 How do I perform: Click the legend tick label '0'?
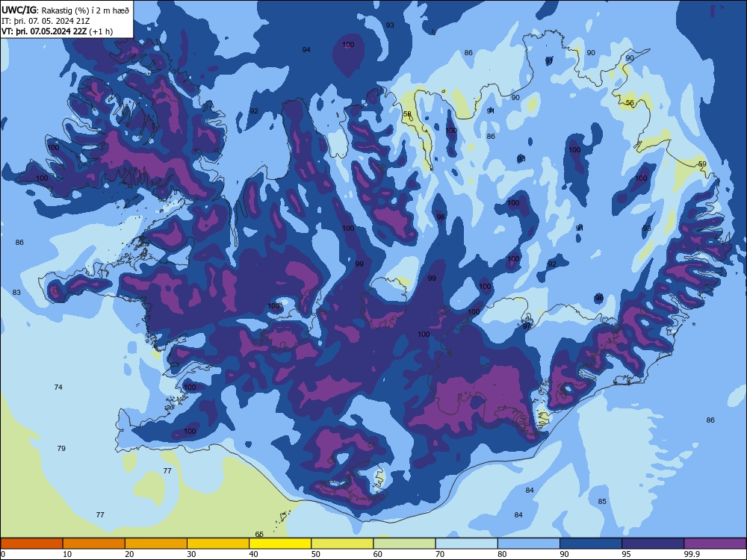[3, 554]
